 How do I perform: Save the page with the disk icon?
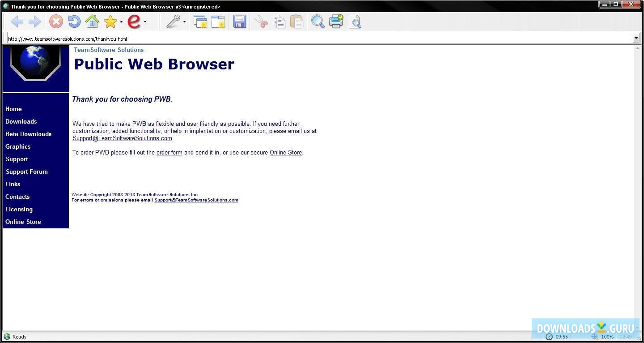tap(239, 21)
